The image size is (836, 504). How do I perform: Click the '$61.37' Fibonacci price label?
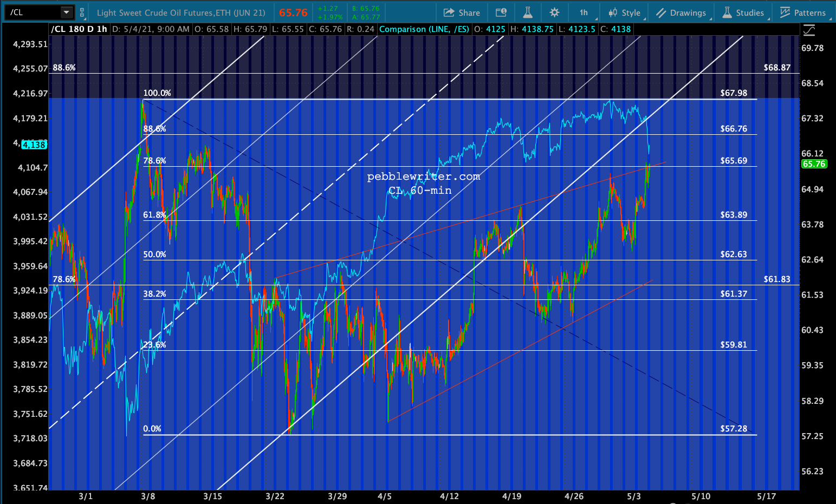tap(734, 294)
